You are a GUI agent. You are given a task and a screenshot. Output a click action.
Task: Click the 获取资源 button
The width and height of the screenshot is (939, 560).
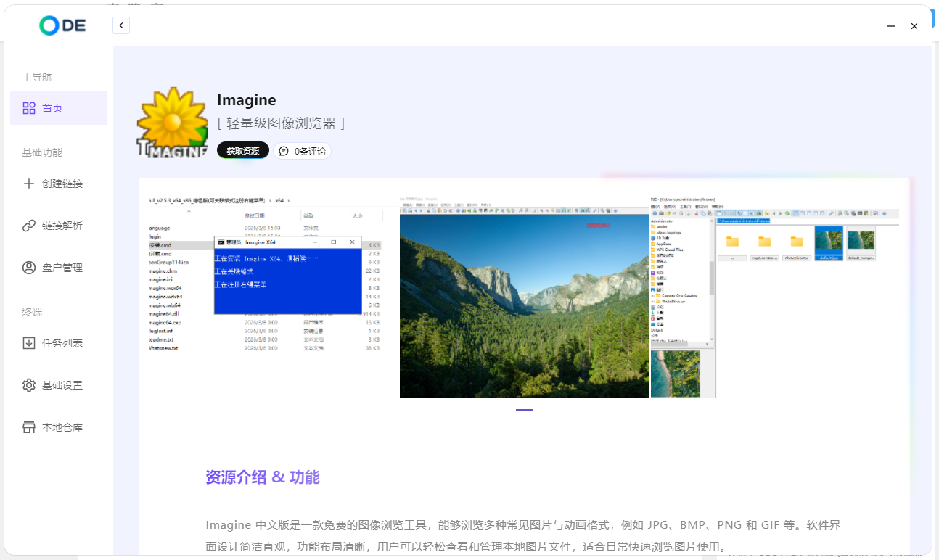[242, 151]
